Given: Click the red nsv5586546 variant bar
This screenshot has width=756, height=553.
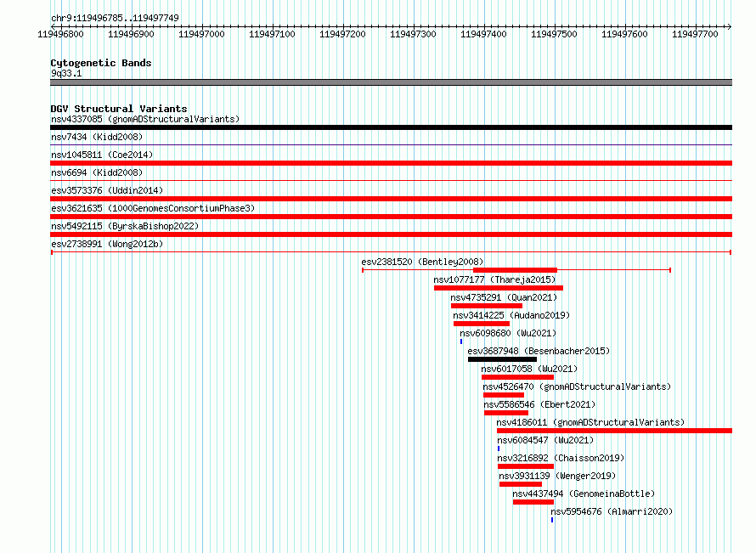Looking at the screenshot, I should click(506, 413).
